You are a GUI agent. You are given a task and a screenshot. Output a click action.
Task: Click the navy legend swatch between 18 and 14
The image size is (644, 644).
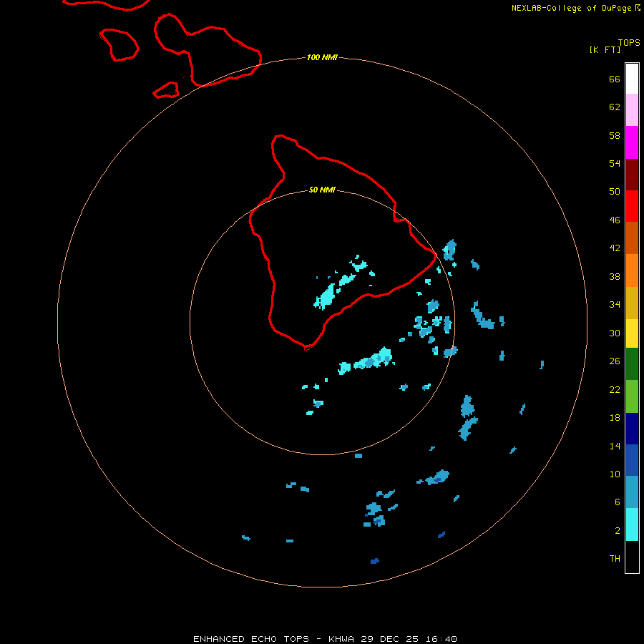[x=632, y=429]
